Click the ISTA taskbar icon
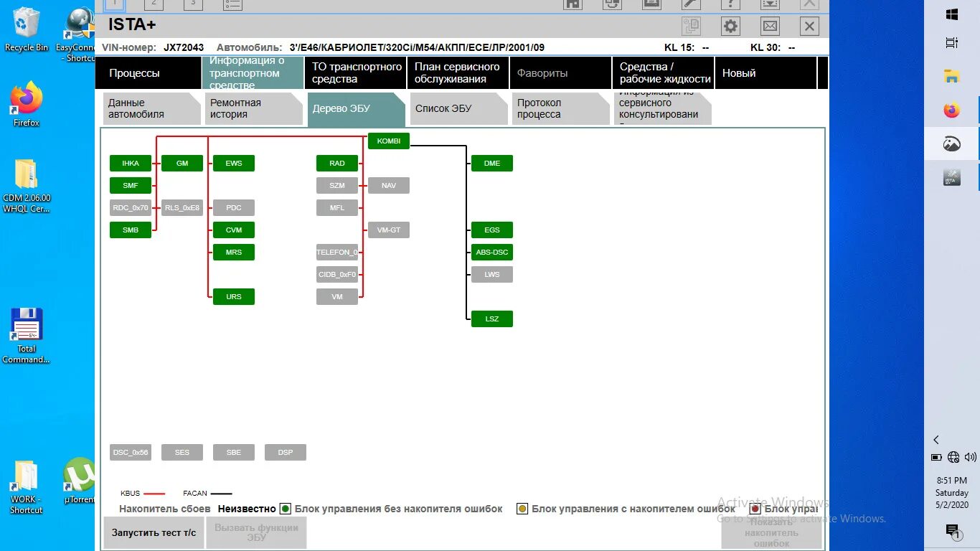 click(x=952, y=177)
